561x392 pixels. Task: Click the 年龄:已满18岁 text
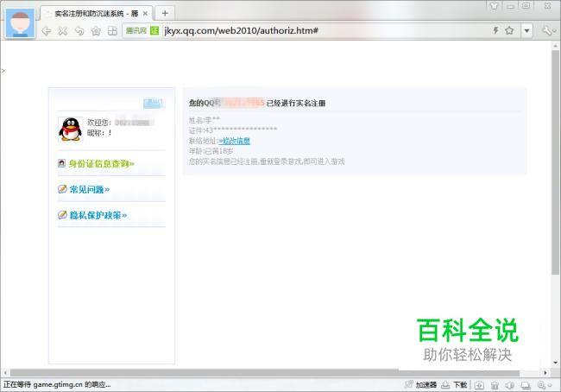click(211, 151)
